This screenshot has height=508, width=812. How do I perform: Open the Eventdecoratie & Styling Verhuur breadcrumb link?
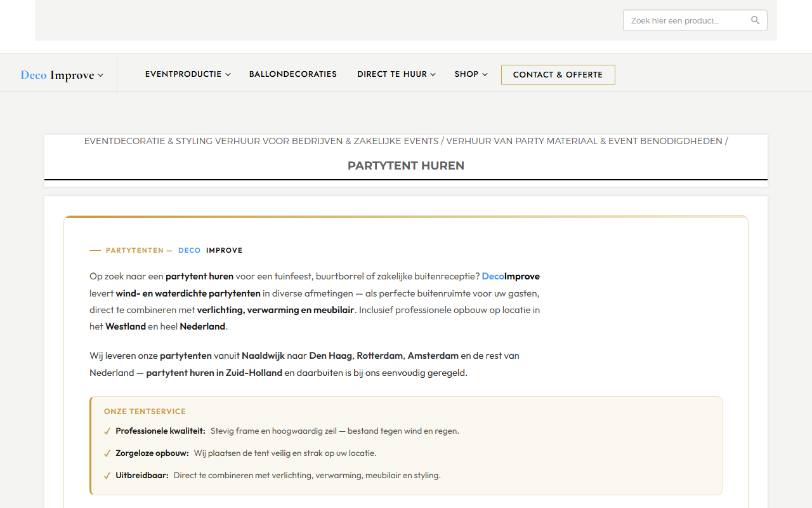[x=261, y=141]
